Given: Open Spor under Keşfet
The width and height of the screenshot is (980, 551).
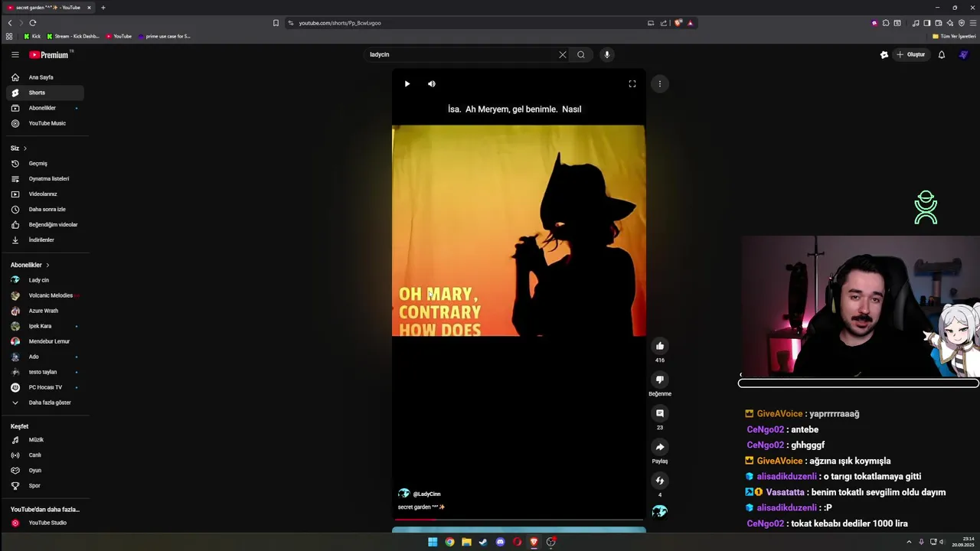Looking at the screenshot, I should 44,486.
